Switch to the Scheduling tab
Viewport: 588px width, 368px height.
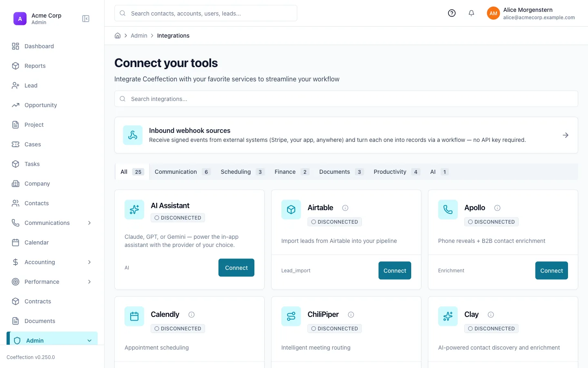[x=243, y=172]
